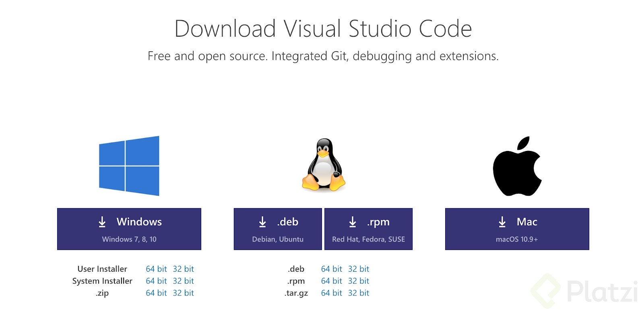The height and width of the screenshot is (312, 644).
Task: Get User Installer 64 bit for Windows
Action: pyautogui.click(x=156, y=269)
